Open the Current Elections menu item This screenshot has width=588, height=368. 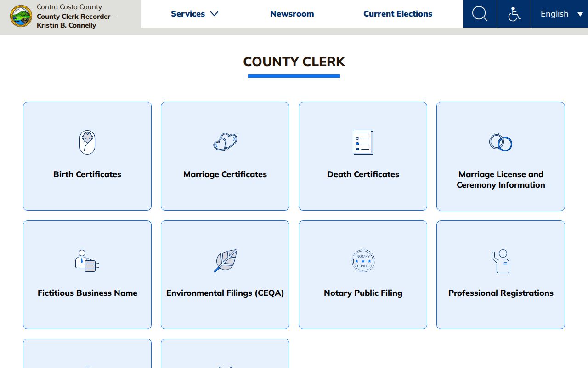tap(398, 14)
